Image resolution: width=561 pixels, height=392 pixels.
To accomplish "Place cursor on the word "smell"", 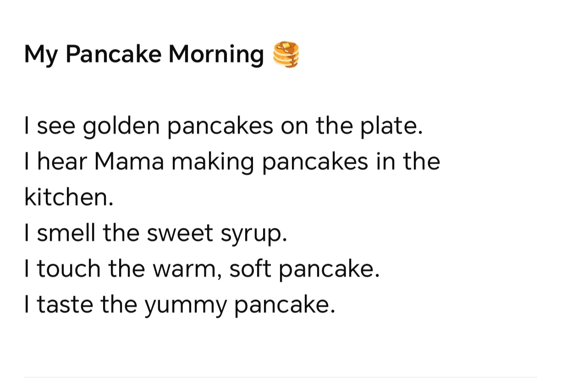I will click(66, 233).
